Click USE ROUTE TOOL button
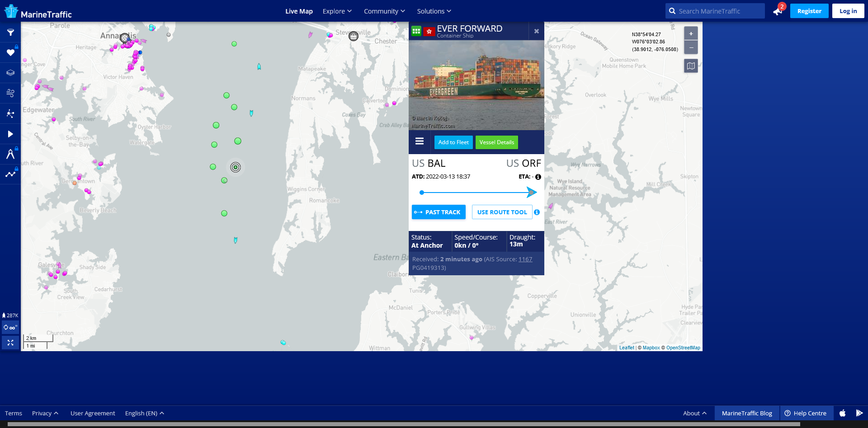Image resolution: width=868 pixels, height=428 pixels. 502,212
